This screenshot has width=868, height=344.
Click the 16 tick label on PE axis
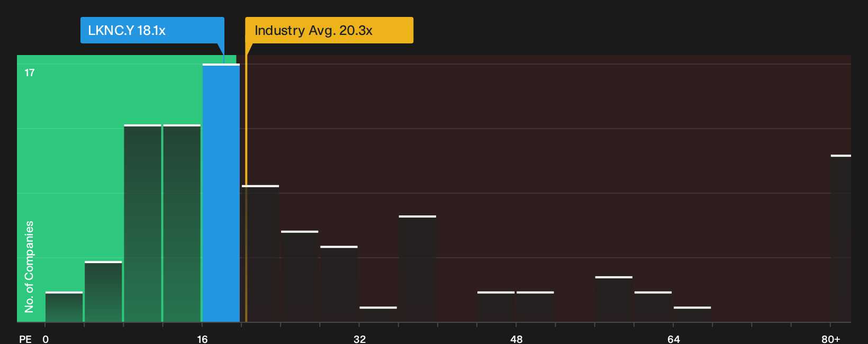(202, 339)
